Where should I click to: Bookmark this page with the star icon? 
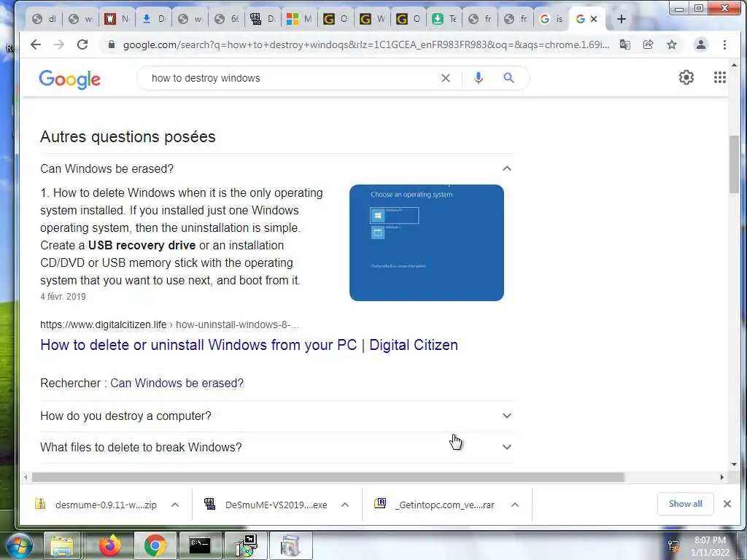(672, 44)
